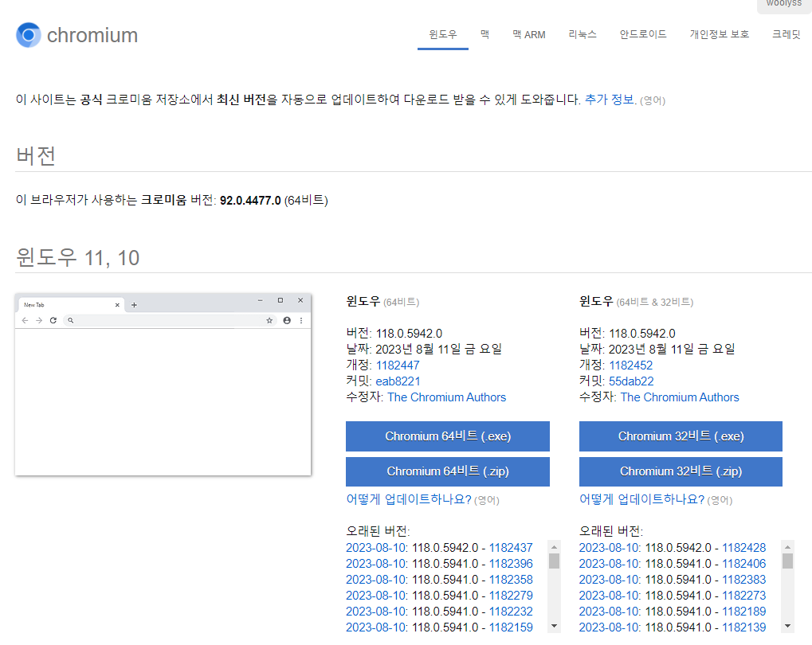Open old version revision 1182279
Viewport: 812px width, 645px height.
tap(511, 596)
